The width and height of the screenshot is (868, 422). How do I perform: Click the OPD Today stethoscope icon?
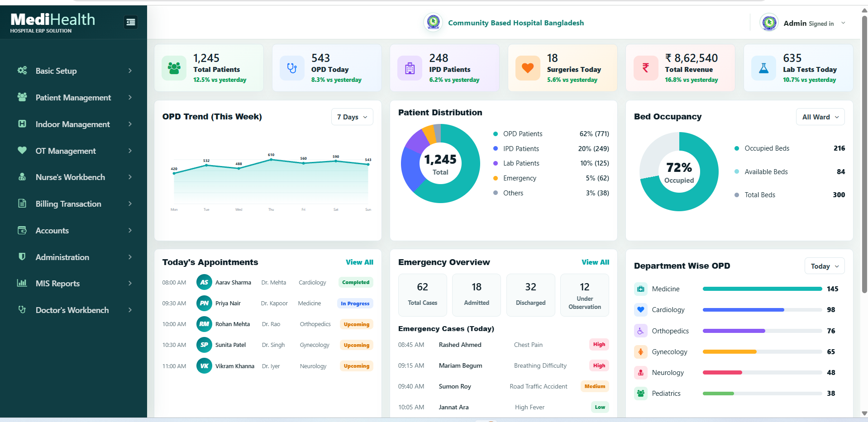(x=292, y=68)
